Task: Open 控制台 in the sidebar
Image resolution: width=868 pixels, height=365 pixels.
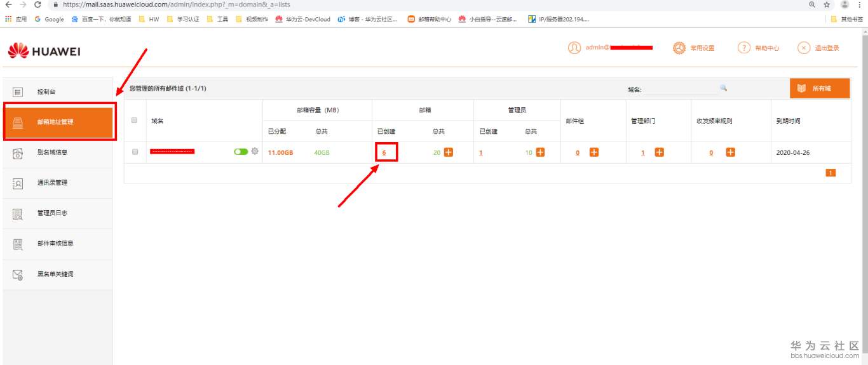Action: tap(57, 92)
